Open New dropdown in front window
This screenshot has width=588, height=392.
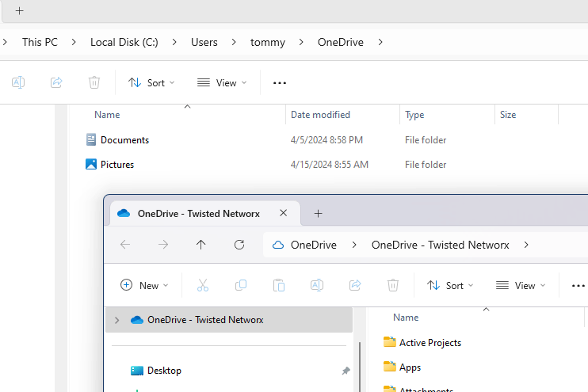tap(144, 286)
